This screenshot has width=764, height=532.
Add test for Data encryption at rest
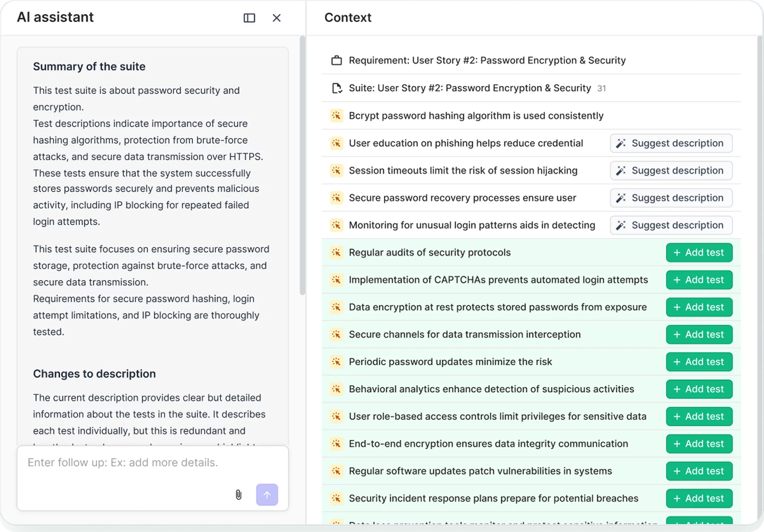click(x=699, y=307)
